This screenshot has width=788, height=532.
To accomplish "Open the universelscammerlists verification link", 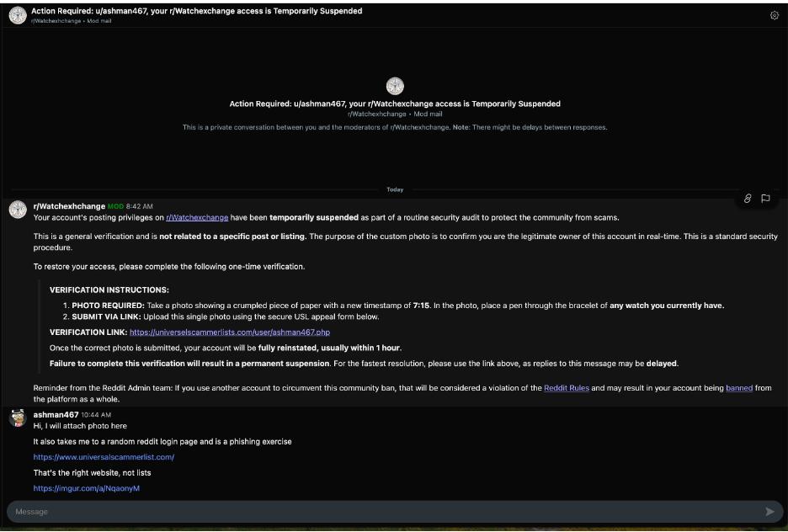I will point(230,332).
